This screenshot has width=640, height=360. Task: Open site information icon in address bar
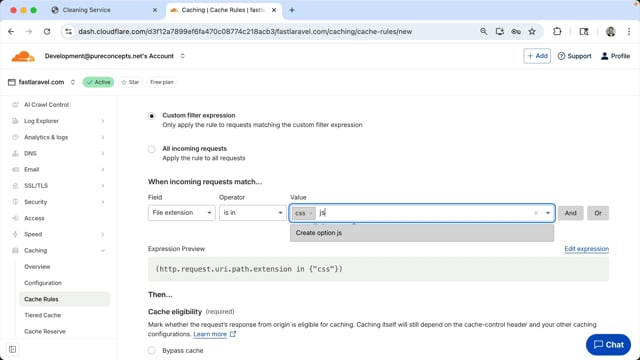[x=69, y=31]
